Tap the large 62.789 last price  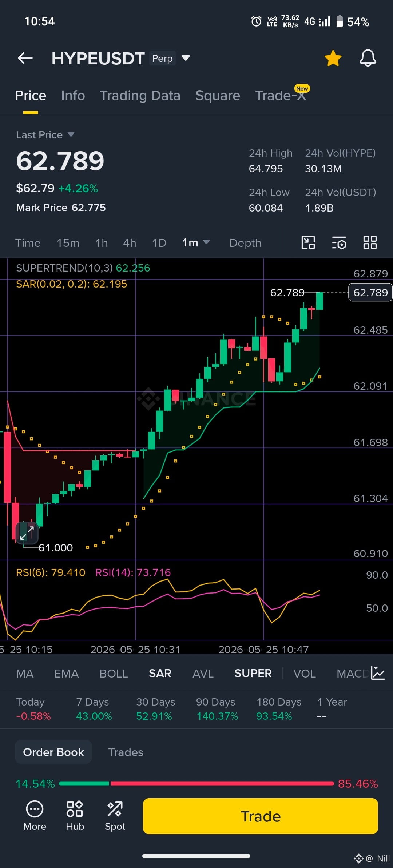[x=60, y=161]
